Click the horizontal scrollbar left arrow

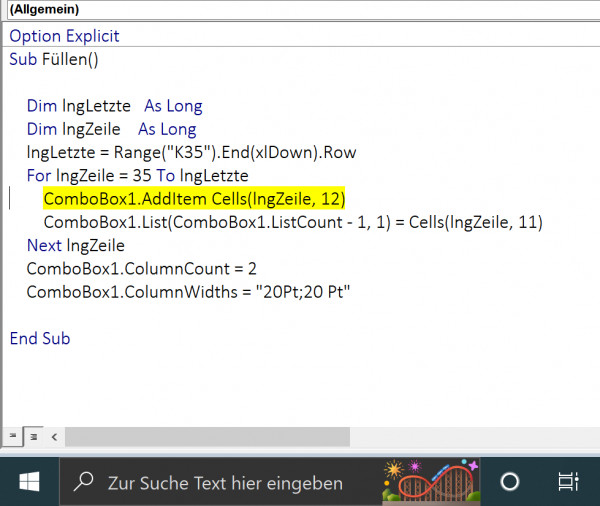point(54,437)
